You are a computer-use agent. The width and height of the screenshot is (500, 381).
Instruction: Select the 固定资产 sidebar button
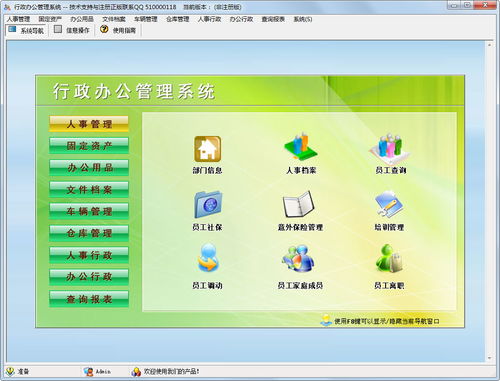click(89, 146)
